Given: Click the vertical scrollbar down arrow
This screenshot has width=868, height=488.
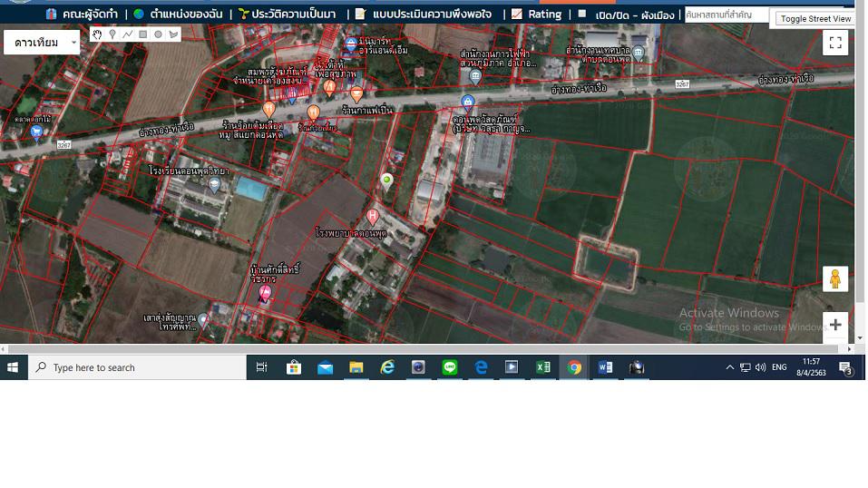Looking at the screenshot, I should 860,338.
